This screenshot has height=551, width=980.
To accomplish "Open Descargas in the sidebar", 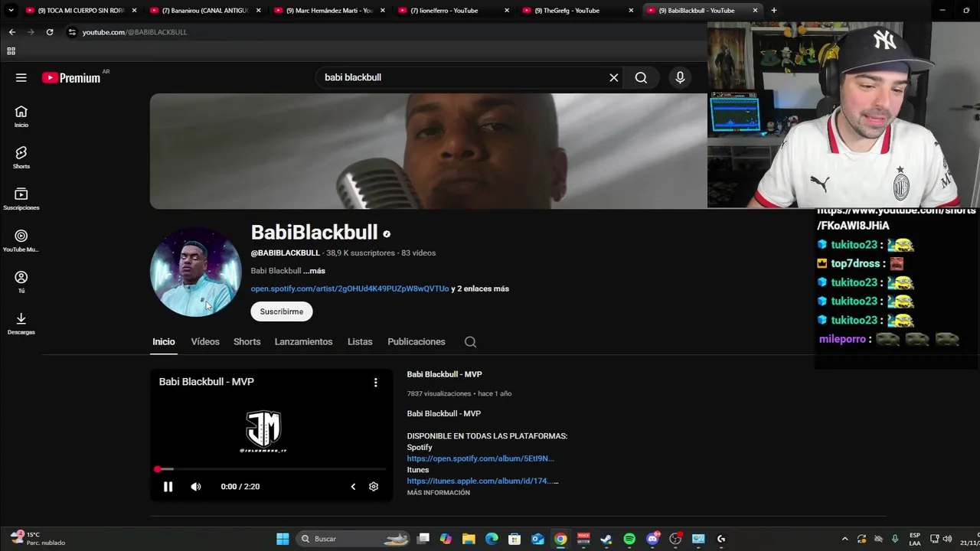I will pyautogui.click(x=21, y=323).
